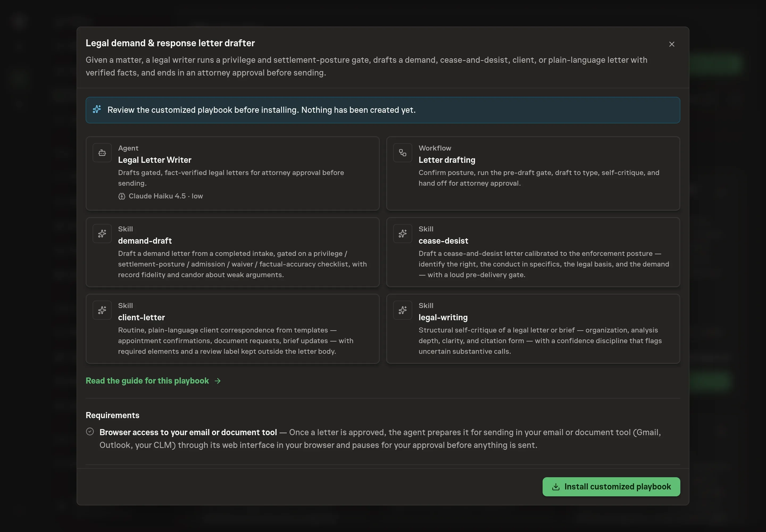Close the playbook dialog with the X

[672, 44]
